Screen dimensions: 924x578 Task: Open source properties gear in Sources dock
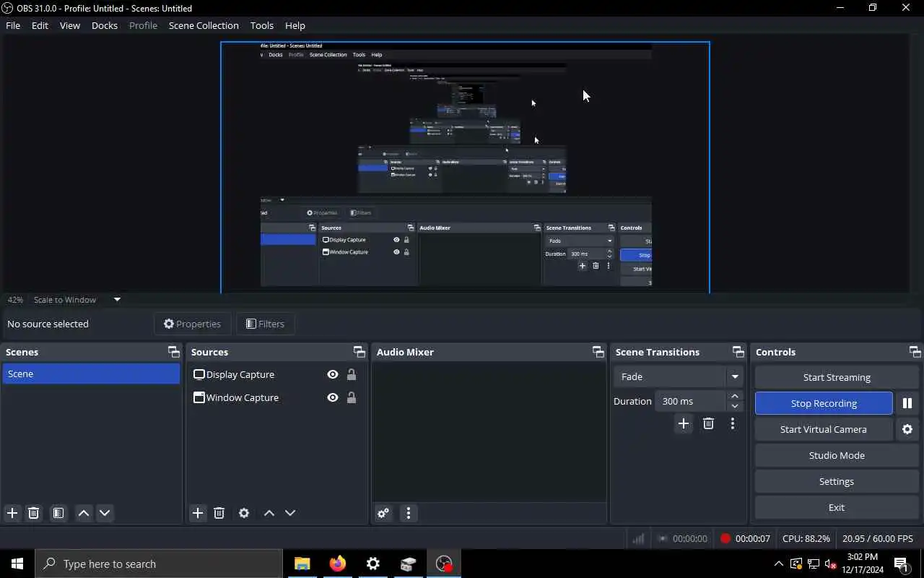point(244,513)
